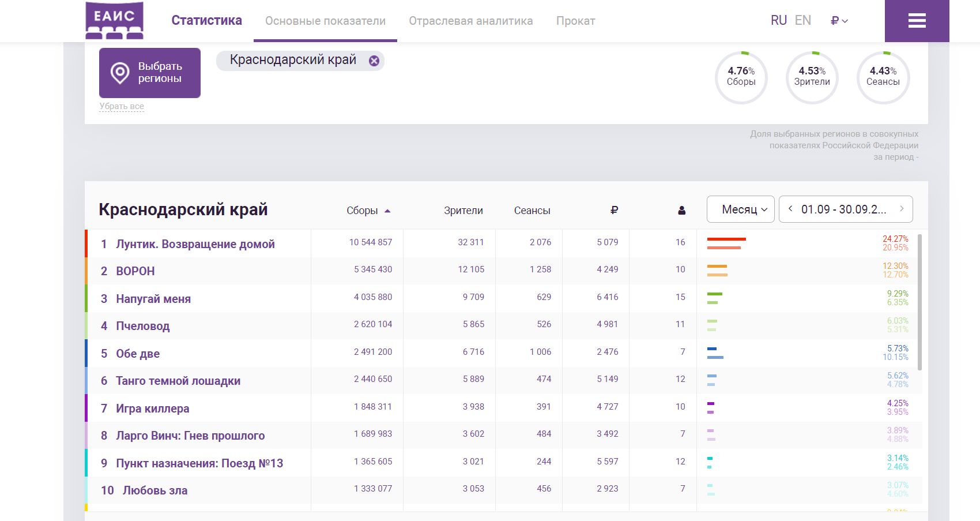Click the person icon column header
The width and height of the screenshot is (980, 521).
(681, 211)
